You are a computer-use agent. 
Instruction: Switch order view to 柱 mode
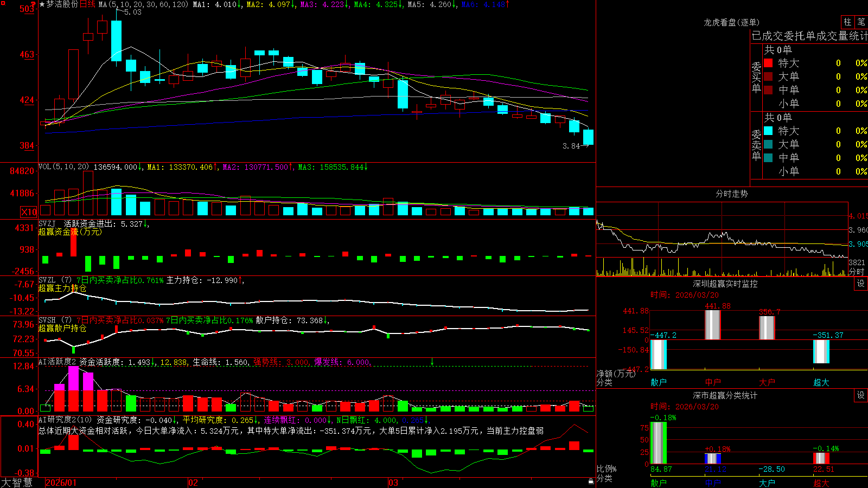(x=847, y=22)
